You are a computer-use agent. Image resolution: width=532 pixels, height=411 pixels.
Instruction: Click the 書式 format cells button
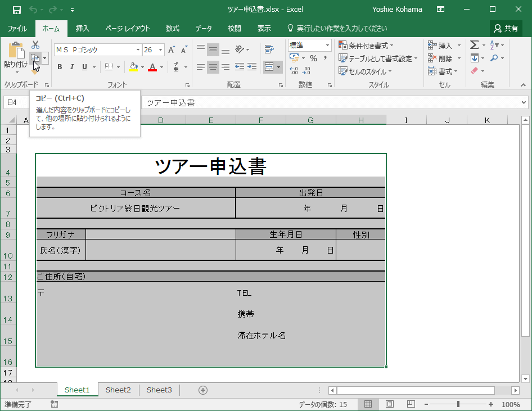[x=443, y=71]
